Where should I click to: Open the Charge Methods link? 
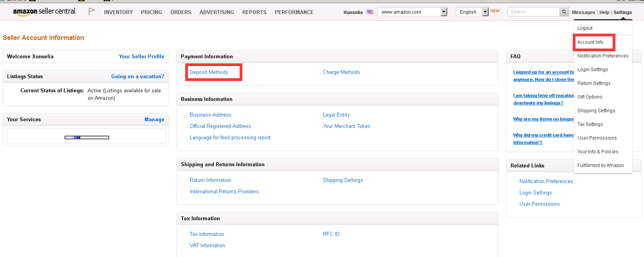point(341,72)
